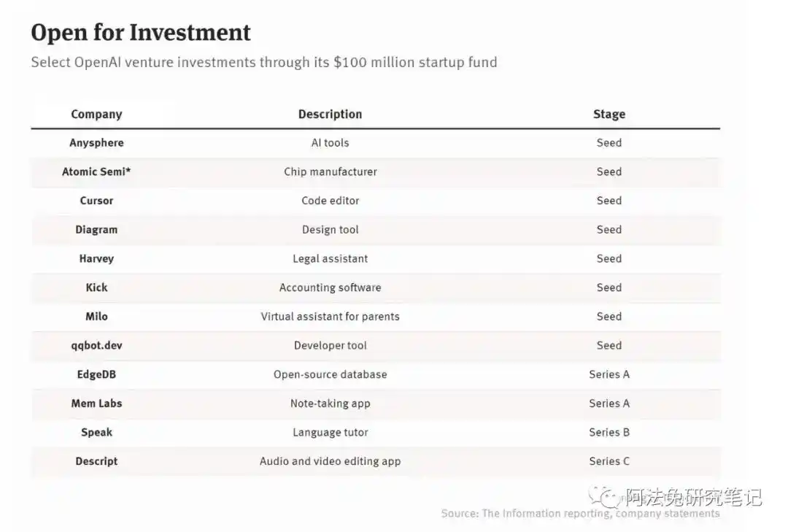Click the Company column header

96,114
